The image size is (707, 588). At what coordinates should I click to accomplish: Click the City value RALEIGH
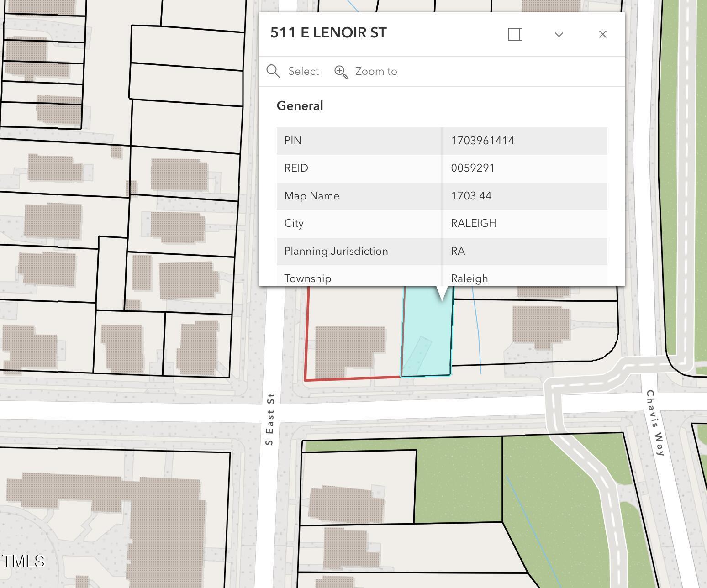pos(473,223)
